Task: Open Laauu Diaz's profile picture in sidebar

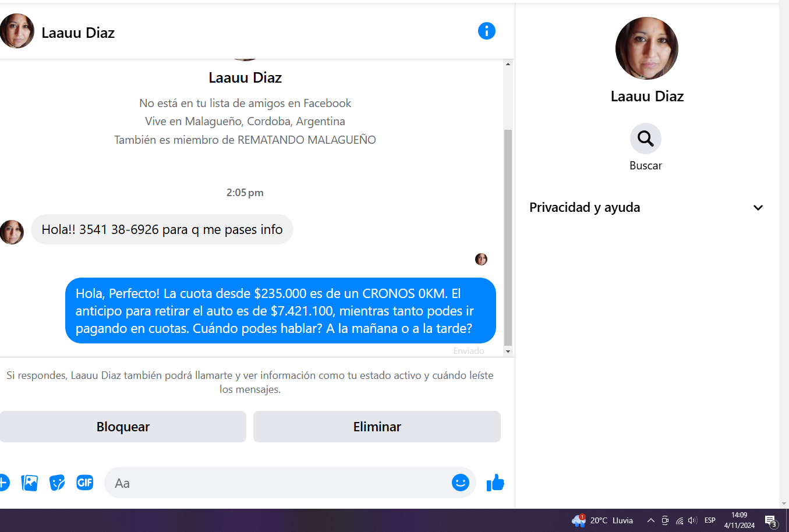Action: point(647,48)
